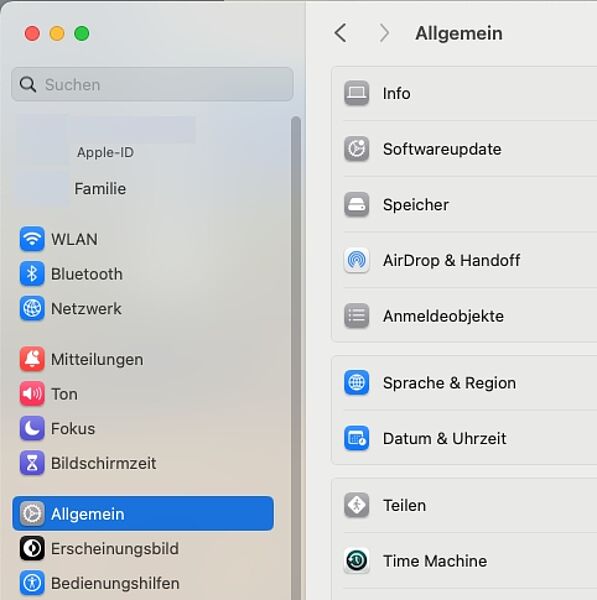Screen dimensions: 597x600
Task: Select the Allgemein sidebar item
Action: coord(143,514)
